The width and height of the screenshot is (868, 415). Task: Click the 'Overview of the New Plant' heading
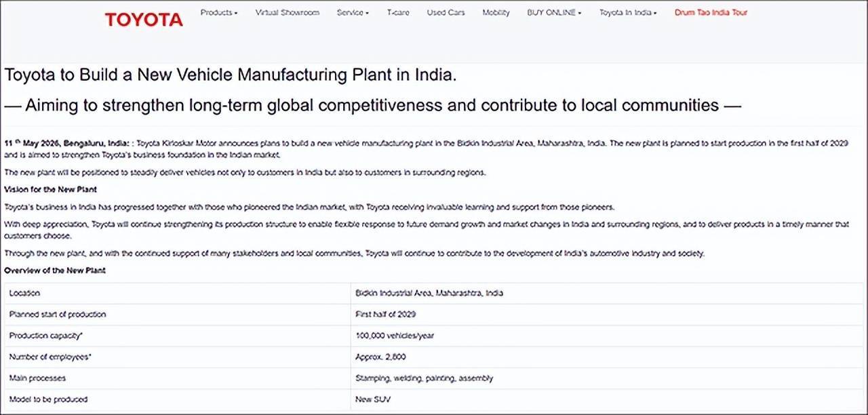pyautogui.click(x=55, y=270)
